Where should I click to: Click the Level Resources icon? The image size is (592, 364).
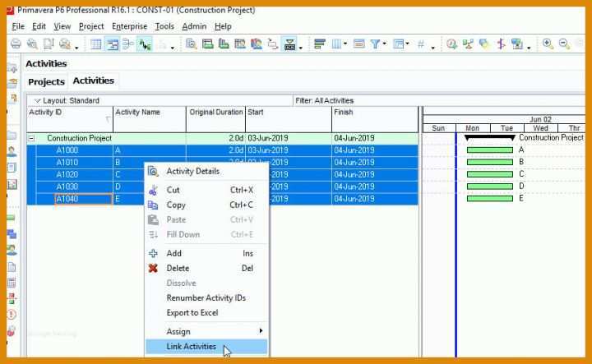[468, 44]
